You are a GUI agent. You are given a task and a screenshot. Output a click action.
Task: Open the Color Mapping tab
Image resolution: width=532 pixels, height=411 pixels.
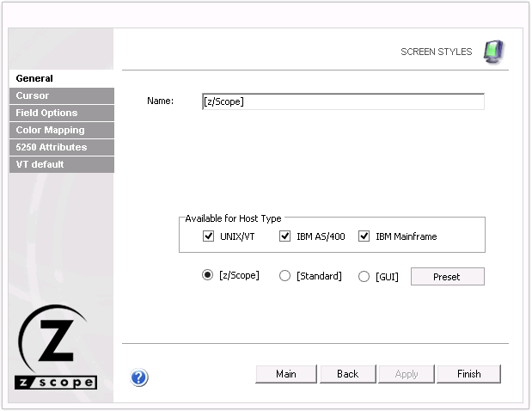[61, 130]
